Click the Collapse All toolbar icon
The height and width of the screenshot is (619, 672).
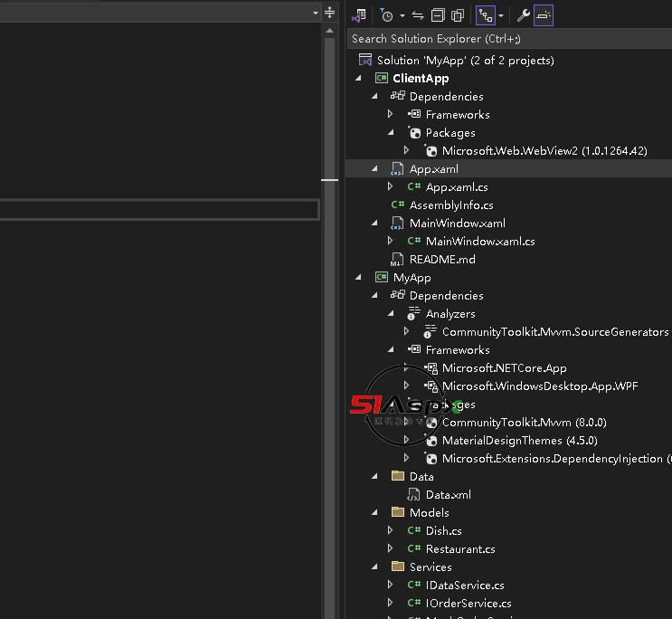[438, 16]
